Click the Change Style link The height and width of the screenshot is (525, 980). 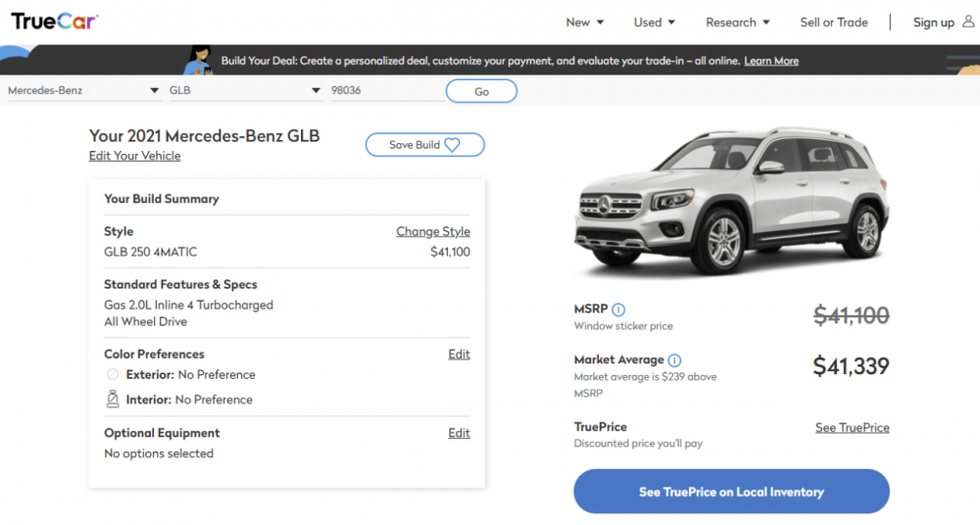[x=432, y=231]
